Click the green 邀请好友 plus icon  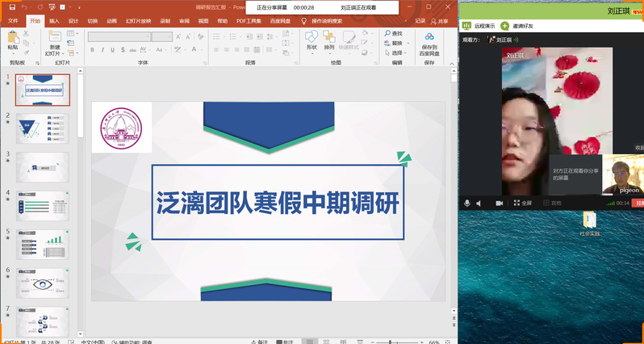(504, 26)
